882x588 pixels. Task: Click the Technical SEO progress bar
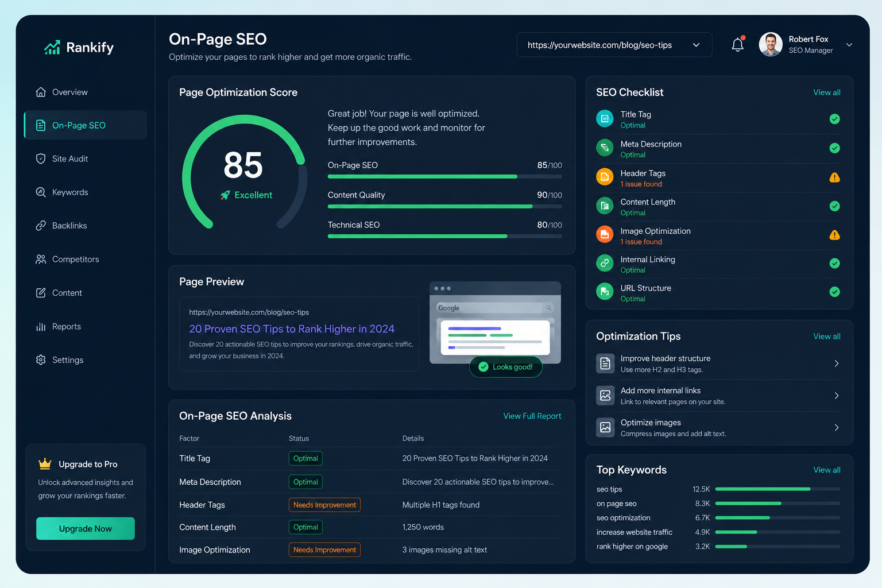click(444, 236)
